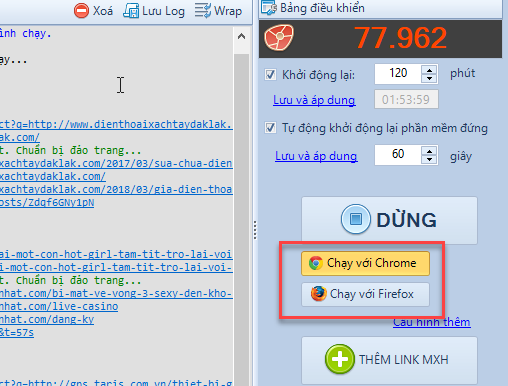
Task: Click the xachtaydaklak.com/ short link
Action: click(x=53, y=176)
